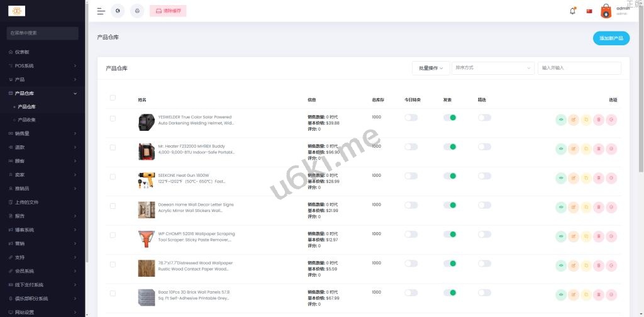Click the red flag language icon
644x317 pixels.
589,11
